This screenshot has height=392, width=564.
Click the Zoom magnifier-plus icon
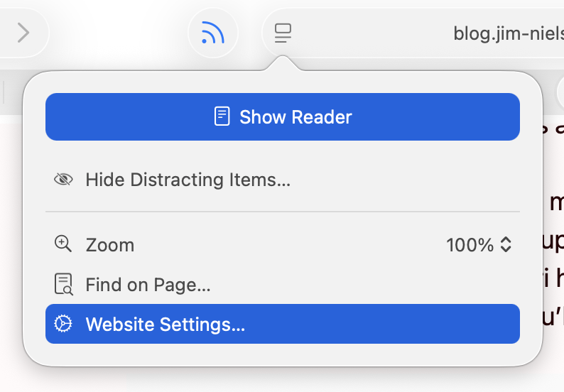pos(63,245)
